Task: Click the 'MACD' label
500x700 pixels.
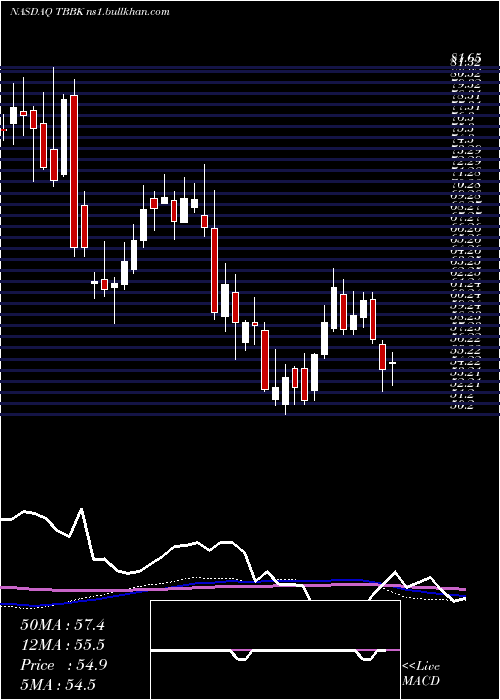Action: click(x=421, y=681)
